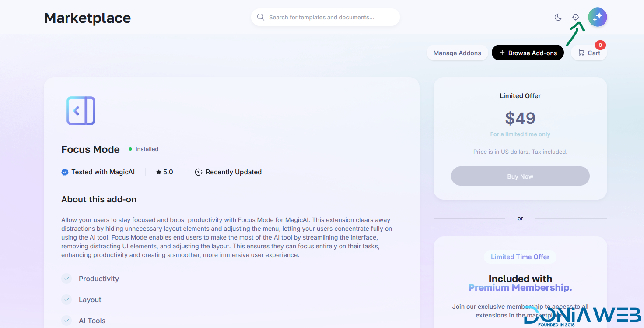Click the Layout checkmark

(66, 300)
